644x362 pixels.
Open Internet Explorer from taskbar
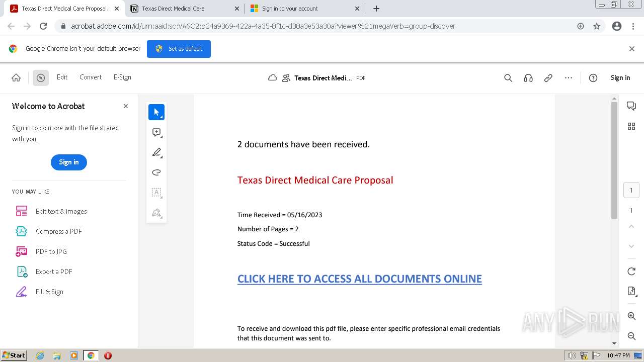coord(40,355)
